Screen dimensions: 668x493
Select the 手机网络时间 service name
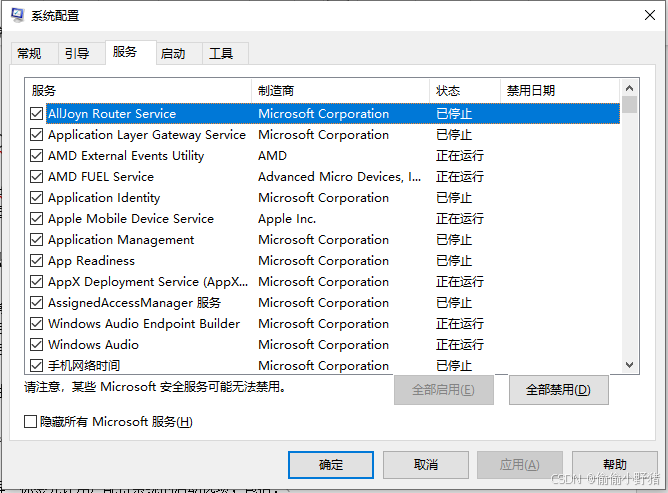point(84,366)
